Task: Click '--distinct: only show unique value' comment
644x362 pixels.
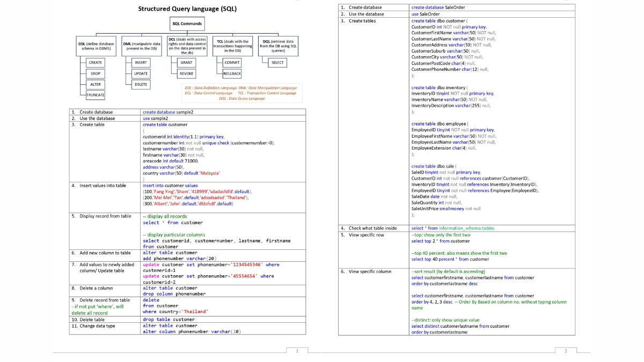Action: (x=445, y=320)
